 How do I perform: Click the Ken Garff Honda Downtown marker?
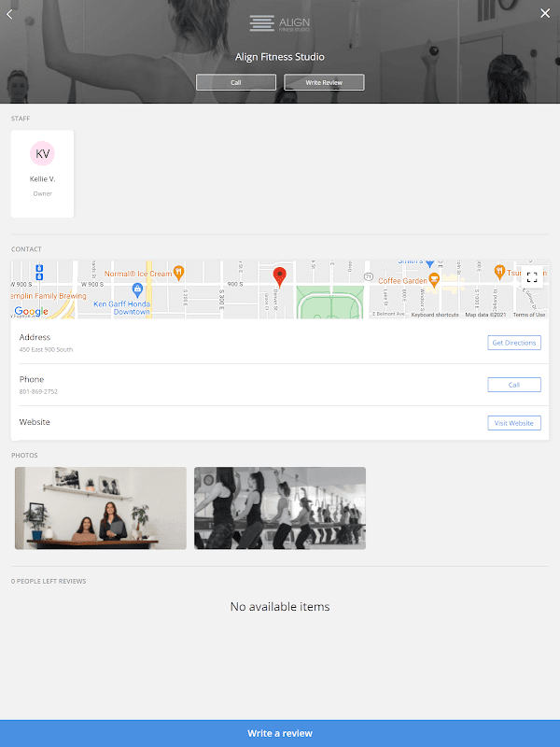click(x=137, y=289)
